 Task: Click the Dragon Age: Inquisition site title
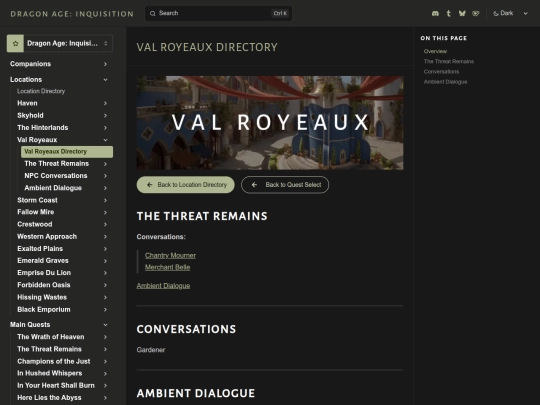72,14
